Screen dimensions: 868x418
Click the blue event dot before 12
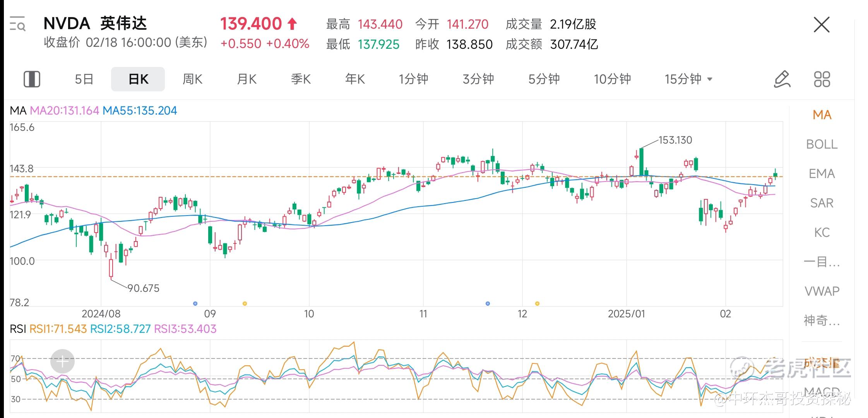488,303
